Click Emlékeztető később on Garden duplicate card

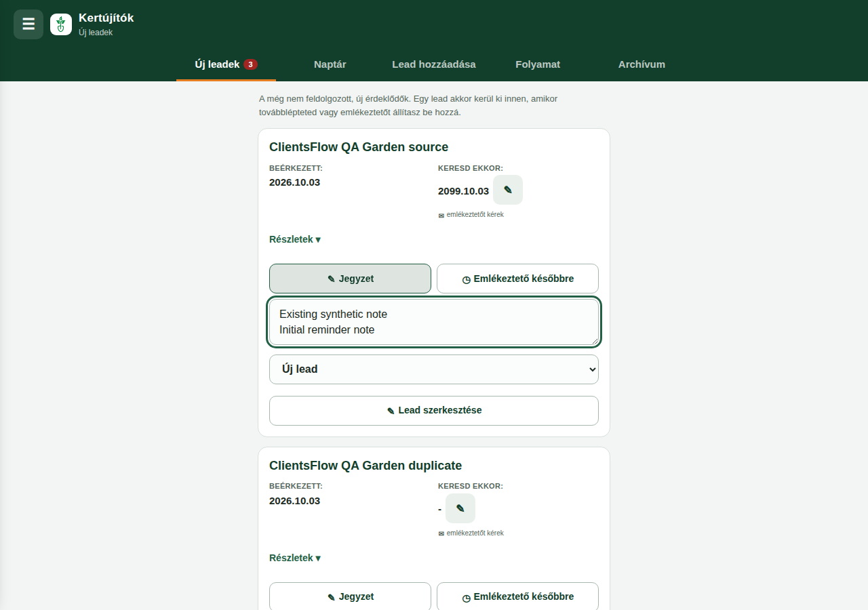[x=517, y=597]
